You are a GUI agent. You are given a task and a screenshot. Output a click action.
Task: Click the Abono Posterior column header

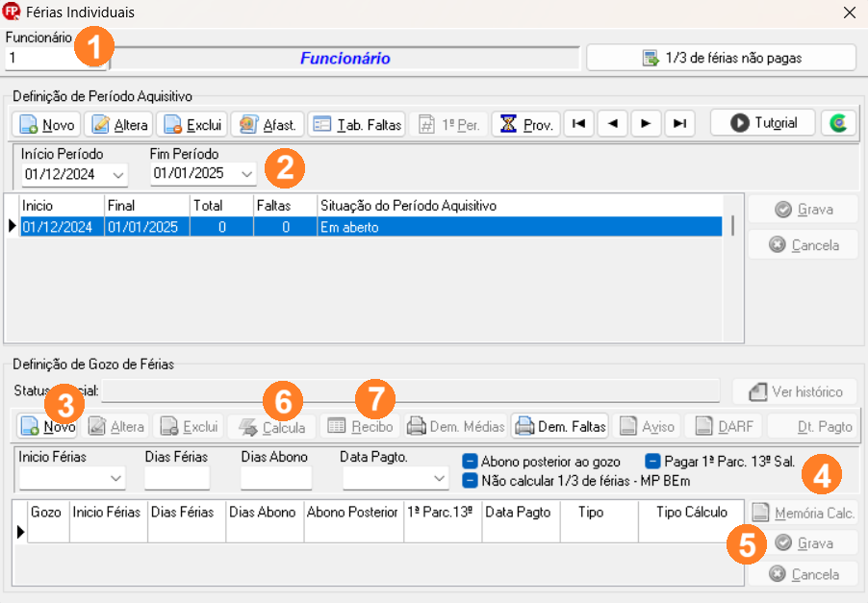pyautogui.click(x=353, y=513)
